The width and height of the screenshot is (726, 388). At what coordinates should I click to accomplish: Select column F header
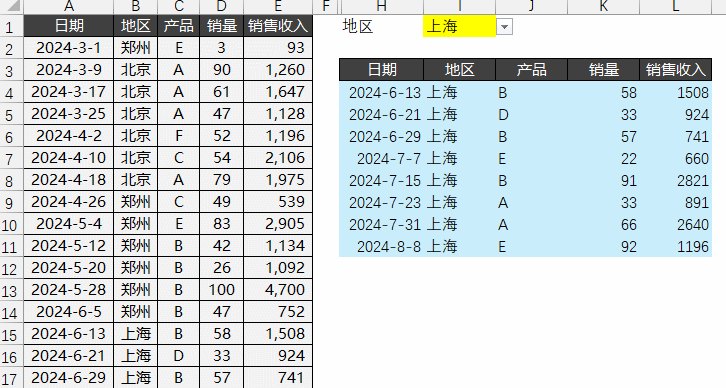tap(326, 6)
